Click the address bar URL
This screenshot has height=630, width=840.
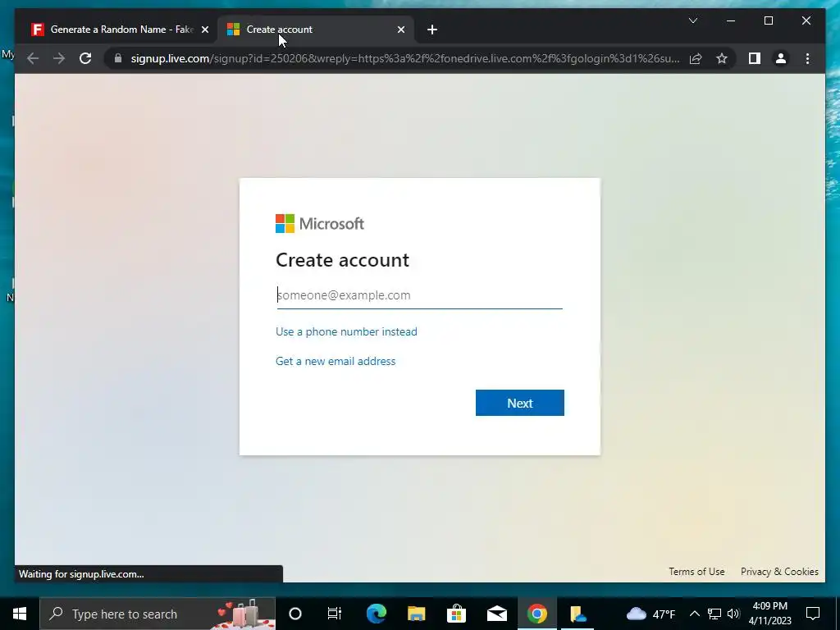pos(404,58)
